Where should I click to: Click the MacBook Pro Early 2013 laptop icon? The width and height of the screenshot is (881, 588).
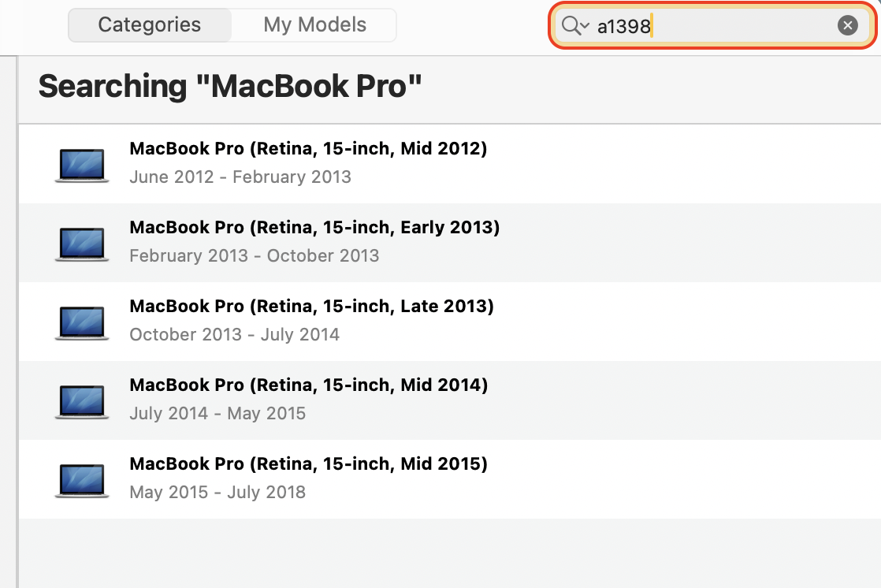pos(81,242)
